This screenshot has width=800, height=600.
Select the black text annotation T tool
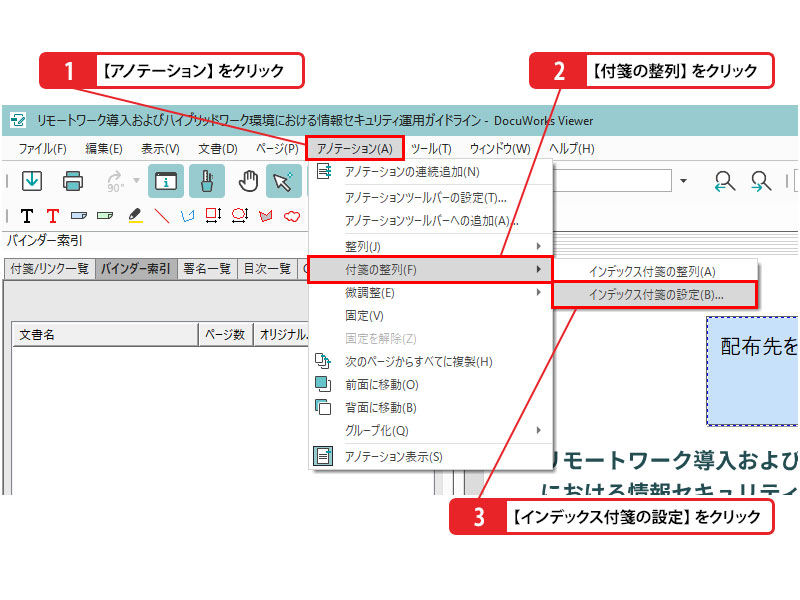27,216
